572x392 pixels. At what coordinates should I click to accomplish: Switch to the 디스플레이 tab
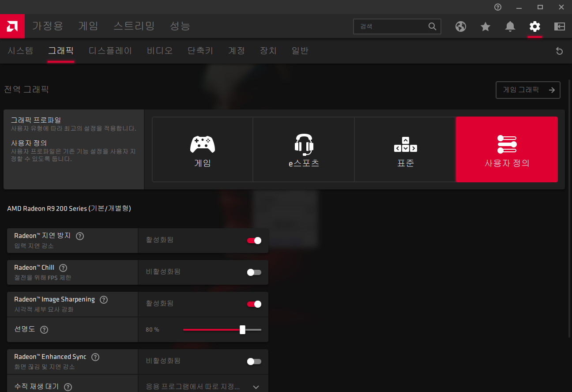click(110, 51)
